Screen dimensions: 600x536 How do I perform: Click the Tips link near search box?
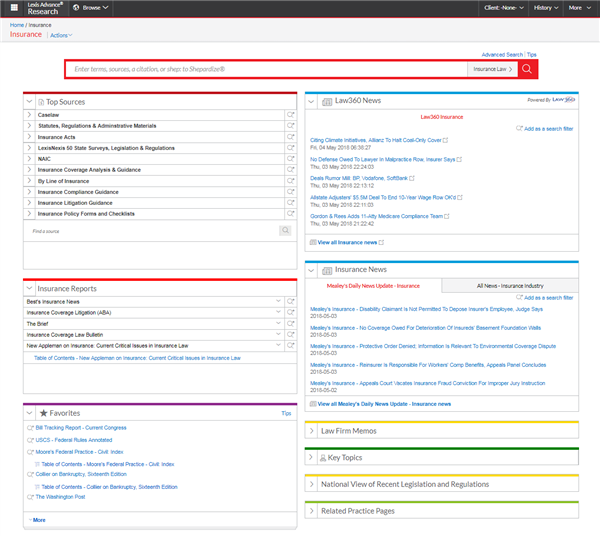pos(532,55)
